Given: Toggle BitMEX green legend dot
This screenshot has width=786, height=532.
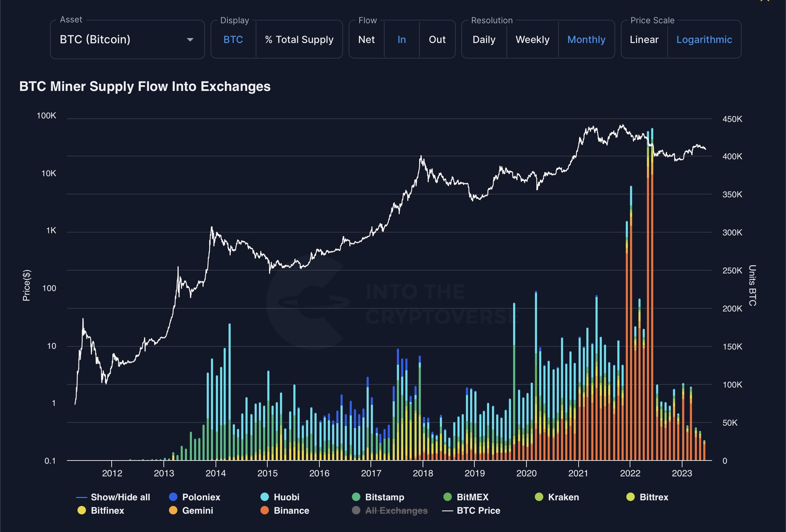Looking at the screenshot, I should (447, 497).
